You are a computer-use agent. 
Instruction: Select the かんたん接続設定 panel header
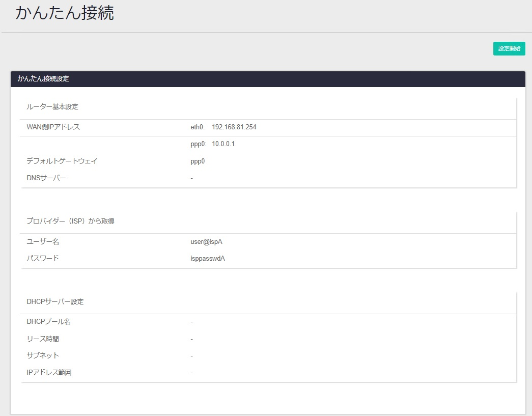pos(268,79)
